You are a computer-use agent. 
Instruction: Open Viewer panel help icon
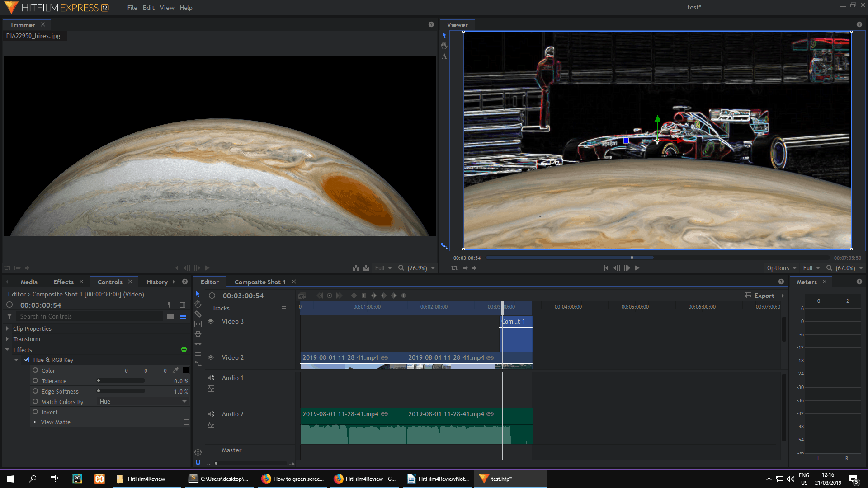tap(859, 24)
